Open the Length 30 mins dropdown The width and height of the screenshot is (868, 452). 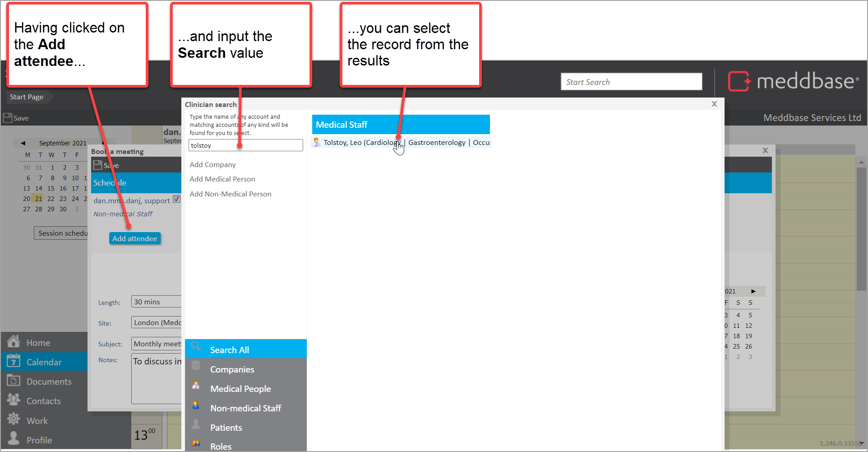click(157, 302)
